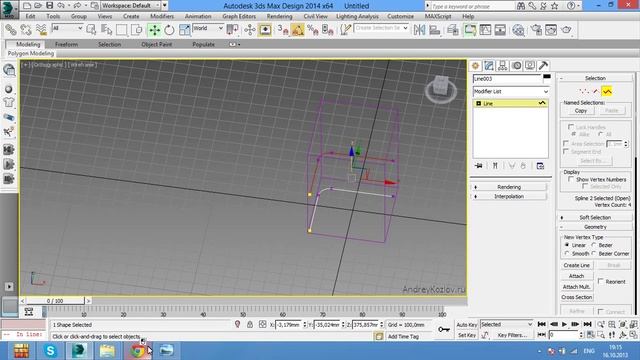Click the Render teapot icon
The width and height of the screenshot is (640, 360).
click(x=566, y=30)
